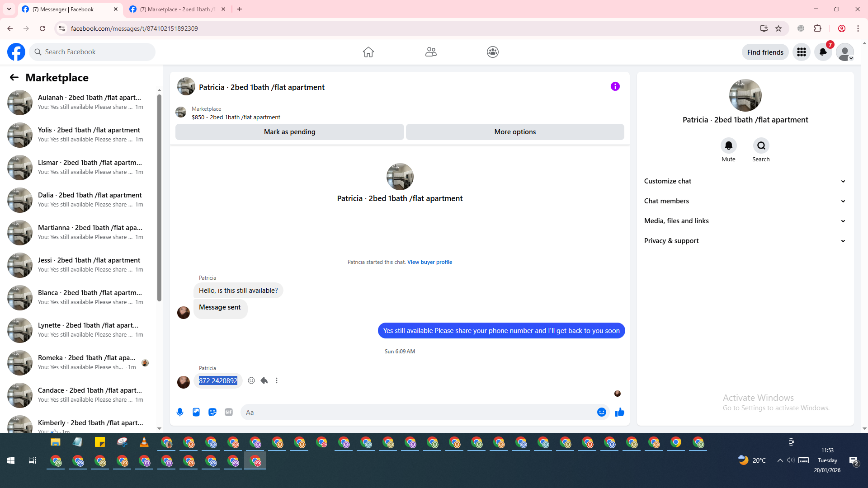Open Dalia conversation
Viewport: 868px width, 488px height.
coord(78,200)
